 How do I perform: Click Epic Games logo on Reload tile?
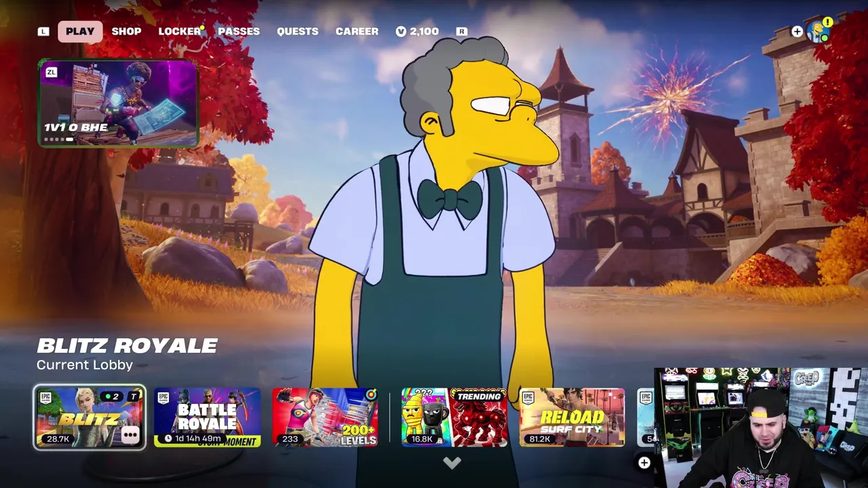pyautogui.click(x=528, y=399)
